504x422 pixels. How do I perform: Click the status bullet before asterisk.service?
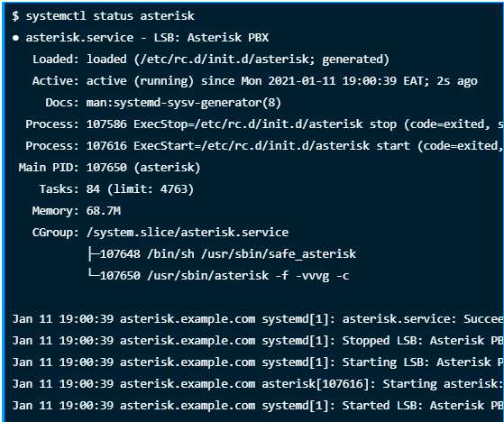15,38
